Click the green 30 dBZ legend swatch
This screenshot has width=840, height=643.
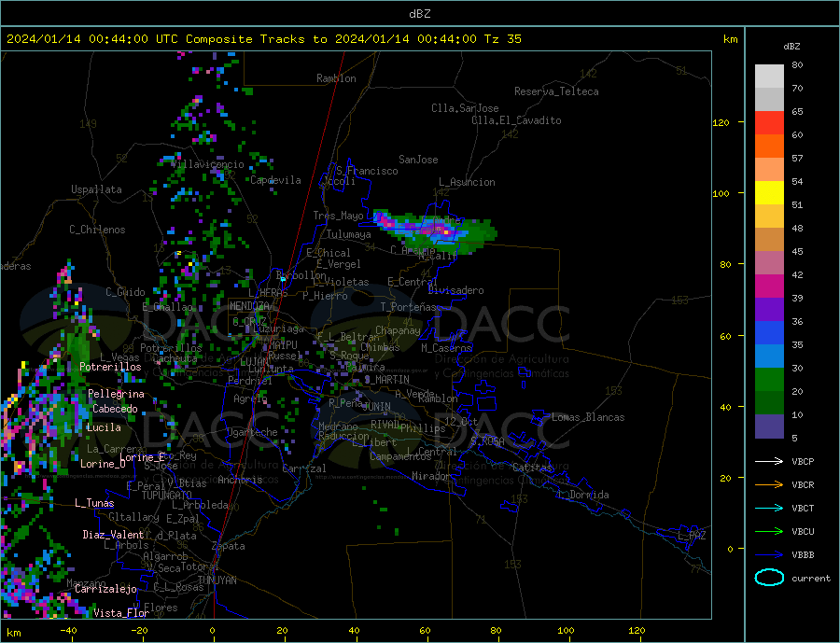769,380
